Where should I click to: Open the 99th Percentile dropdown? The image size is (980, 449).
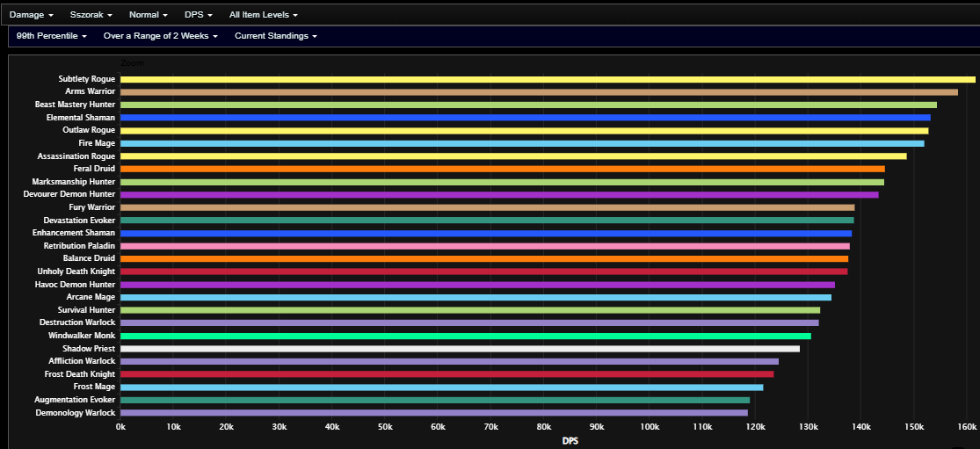pyautogui.click(x=51, y=36)
